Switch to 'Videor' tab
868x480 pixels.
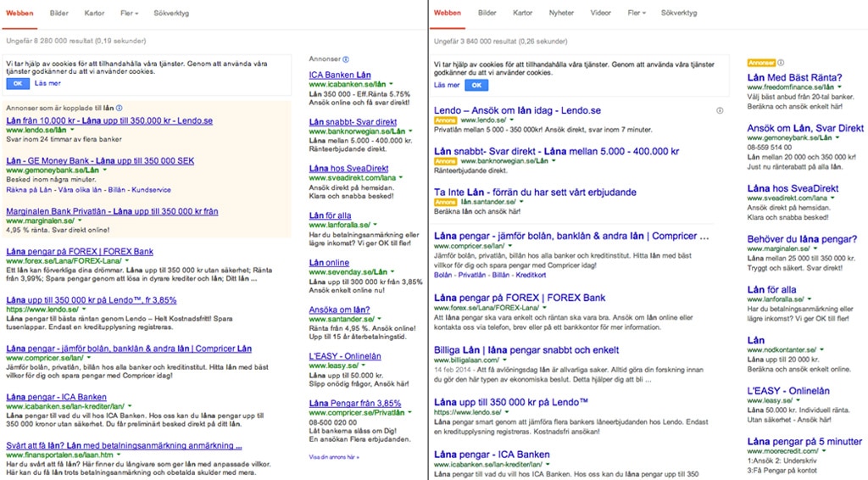point(601,13)
